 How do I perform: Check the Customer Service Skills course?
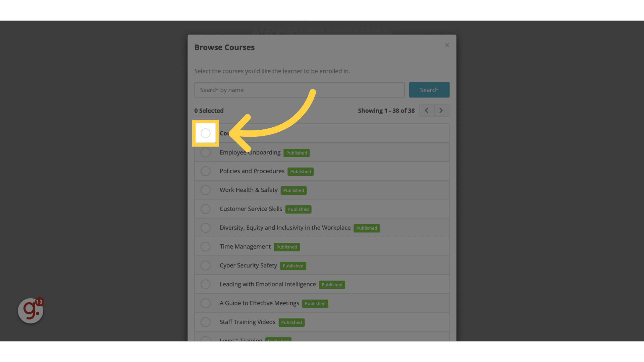[206, 209]
